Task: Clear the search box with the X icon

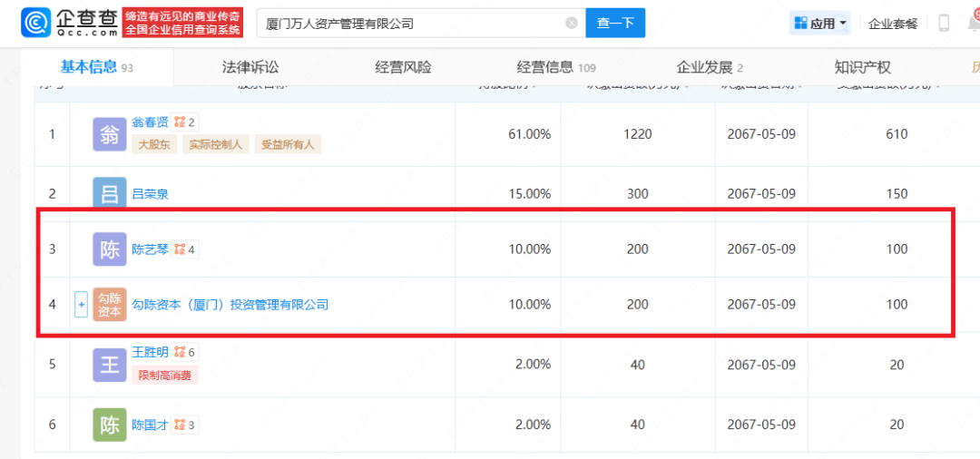Action: click(572, 23)
